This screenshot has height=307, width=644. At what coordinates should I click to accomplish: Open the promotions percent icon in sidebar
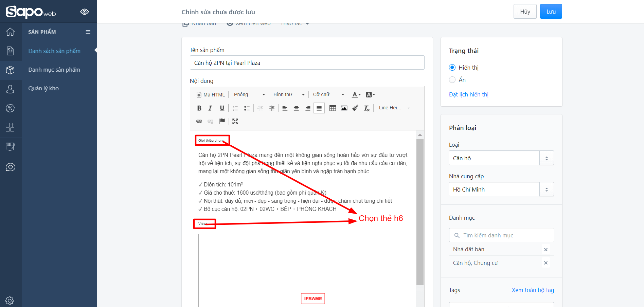coord(10,108)
